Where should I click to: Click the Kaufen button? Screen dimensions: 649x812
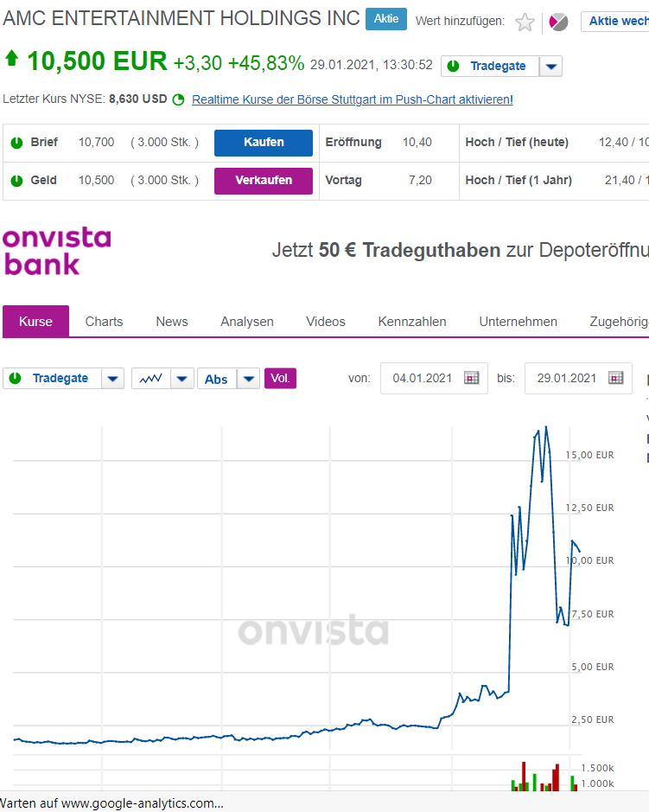pos(264,143)
